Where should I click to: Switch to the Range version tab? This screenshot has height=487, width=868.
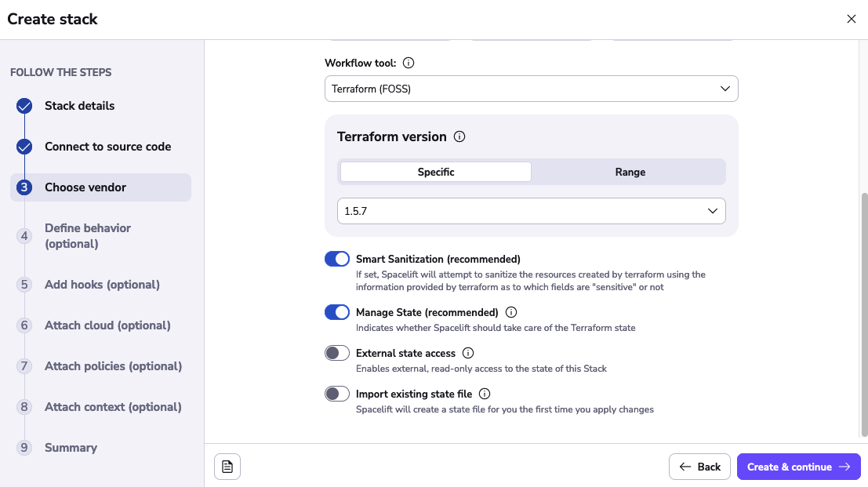point(630,172)
